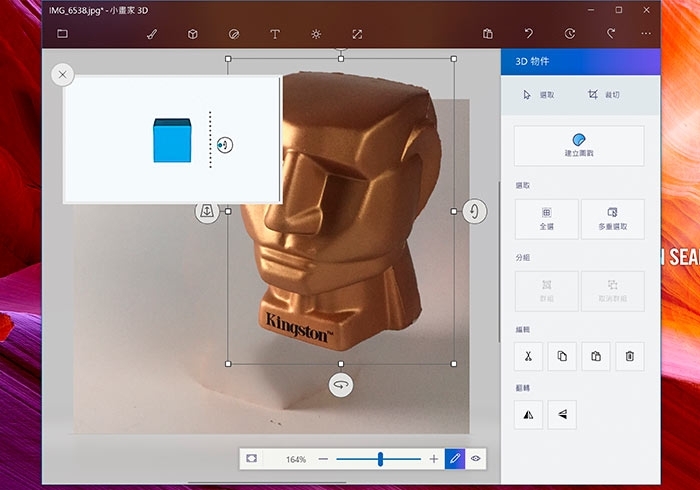
Task: Click the zoom slider handle
Action: (380, 458)
